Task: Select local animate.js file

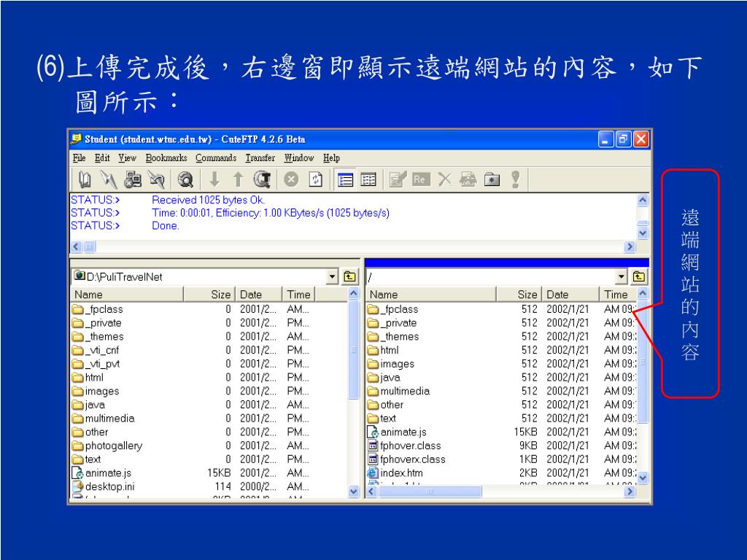Action: 101,473
